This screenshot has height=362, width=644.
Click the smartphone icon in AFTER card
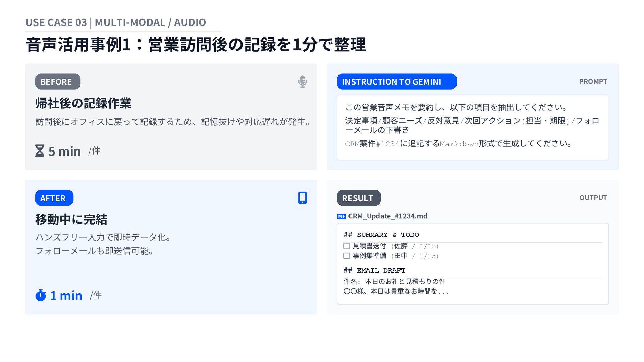coord(302,198)
